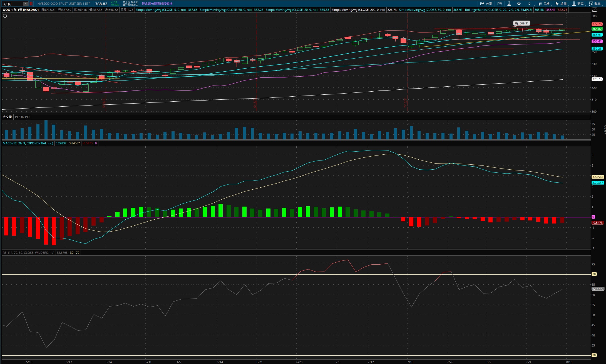Click the RSI study label
The width and height of the screenshot is (606, 364).
(x=28, y=253)
